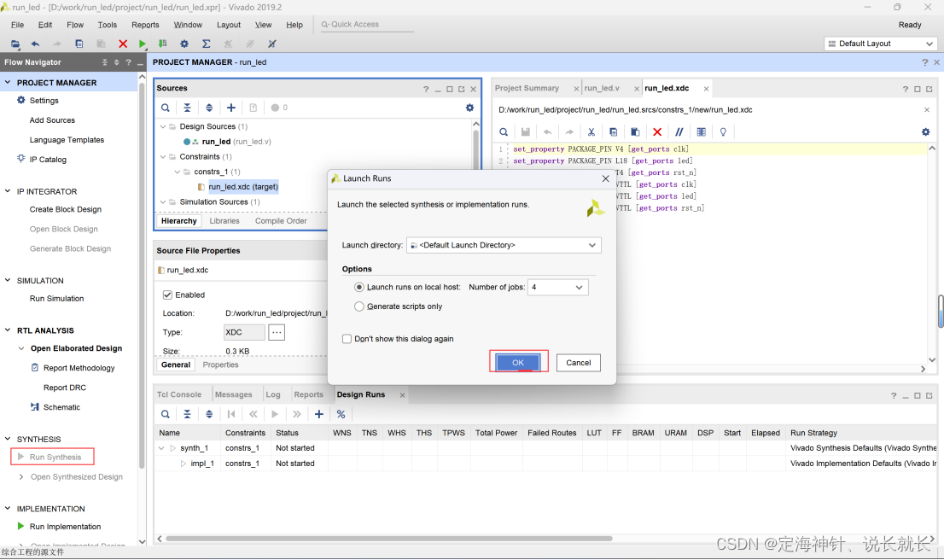Switch to the Project Summary tab

coord(527,88)
